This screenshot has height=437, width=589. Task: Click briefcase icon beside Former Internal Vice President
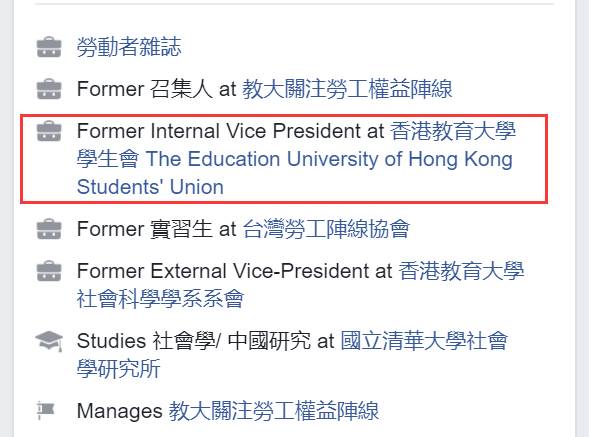[x=49, y=131]
